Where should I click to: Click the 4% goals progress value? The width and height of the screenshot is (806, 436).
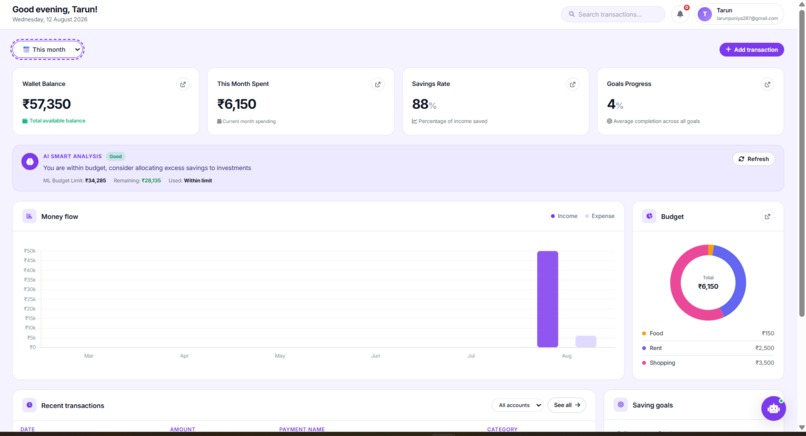click(615, 104)
